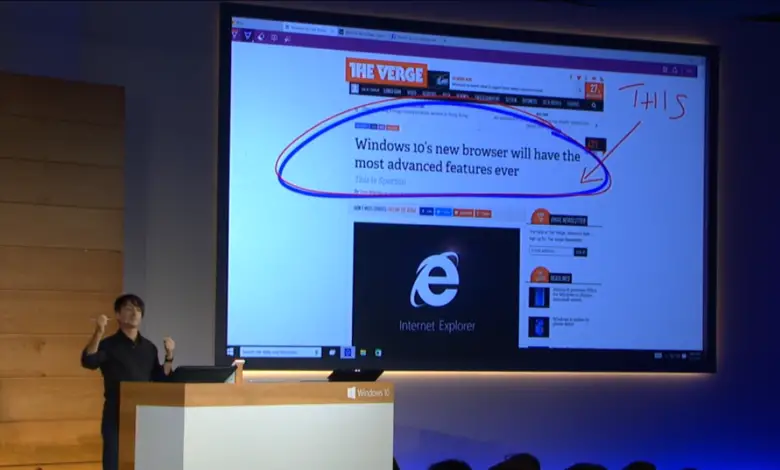Click the share icon at right of purple bar

point(675,70)
